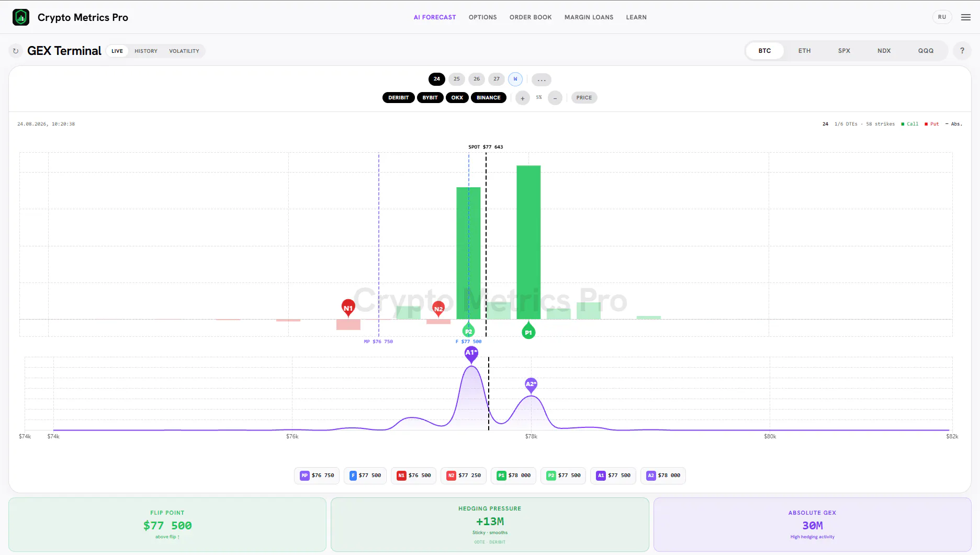Click the A1 purple peak marker

[471, 354]
